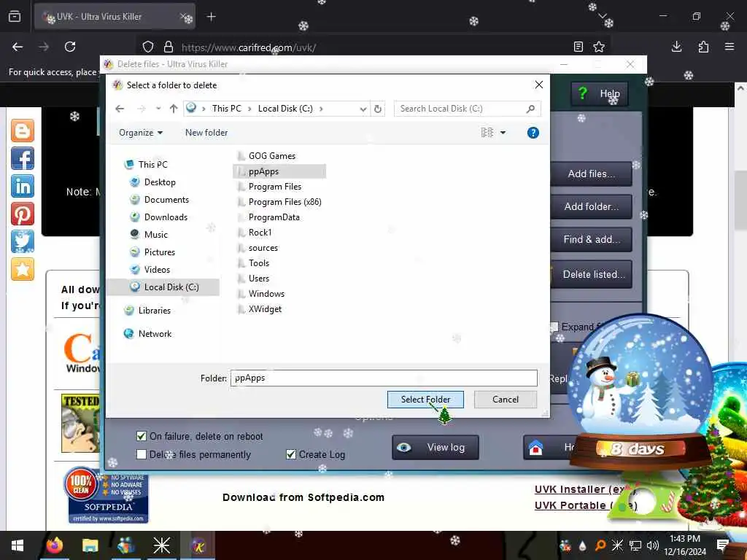Toggle On failure, delete on reboot
This screenshot has width=747, height=560.
tap(141, 436)
